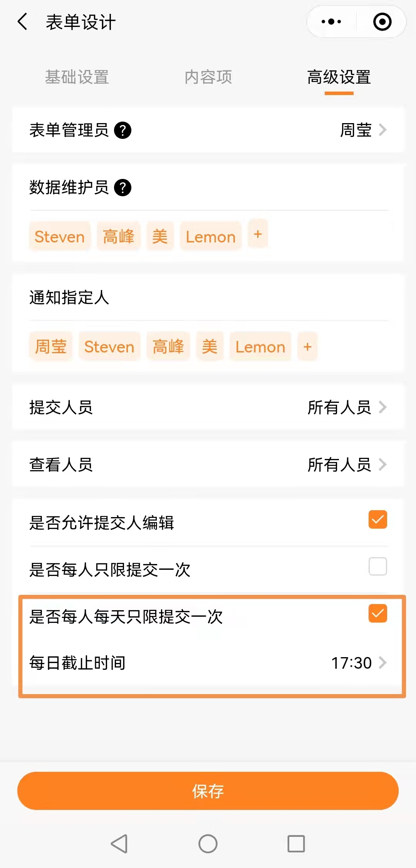Add a data maintainer with plus button
416x868 pixels.
(258, 234)
